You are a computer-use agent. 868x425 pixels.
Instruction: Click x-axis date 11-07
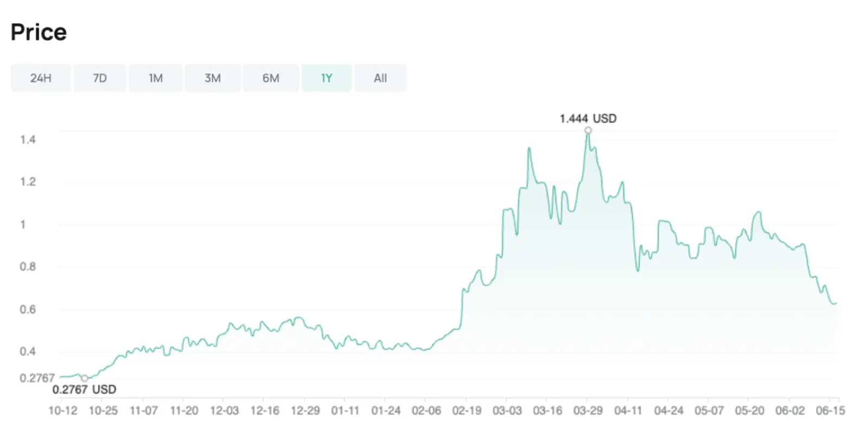point(144,411)
